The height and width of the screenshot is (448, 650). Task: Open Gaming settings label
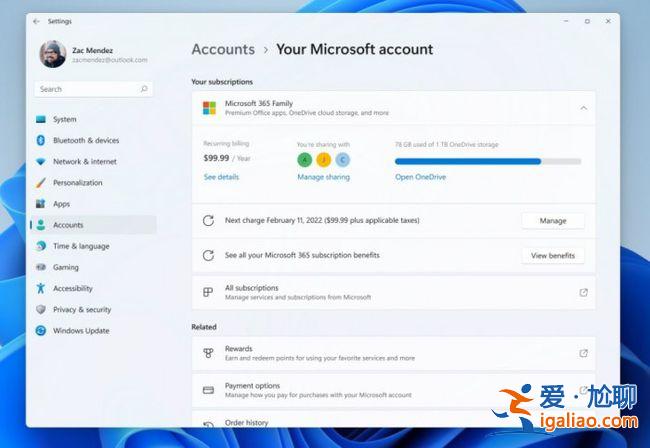click(x=65, y=267)
